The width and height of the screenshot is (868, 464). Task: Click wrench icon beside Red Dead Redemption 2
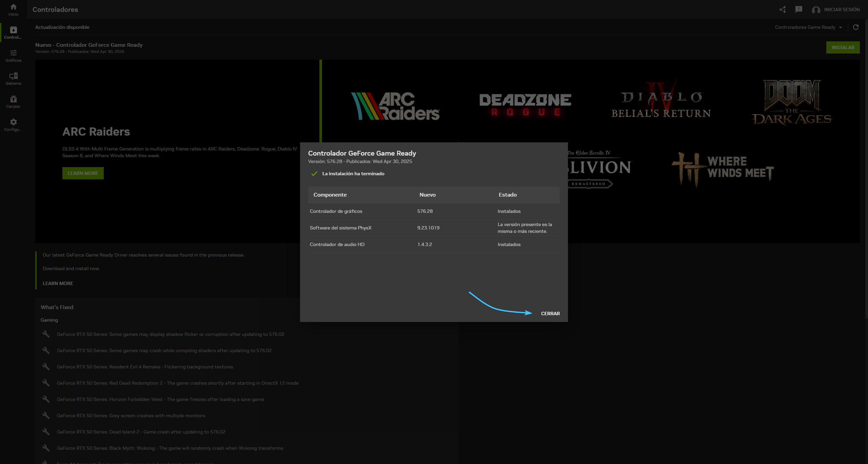coord(46,383)
